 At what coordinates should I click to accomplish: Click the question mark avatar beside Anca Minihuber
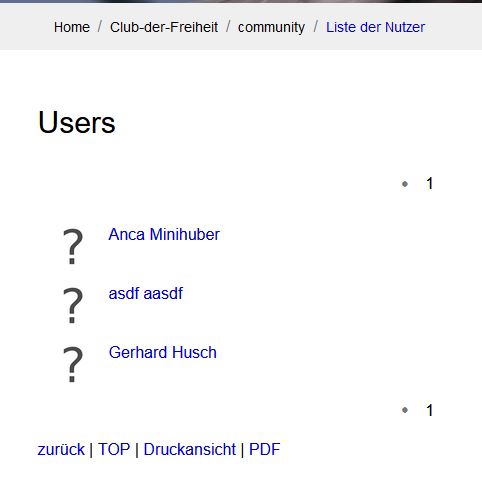(x=73, y=247)
